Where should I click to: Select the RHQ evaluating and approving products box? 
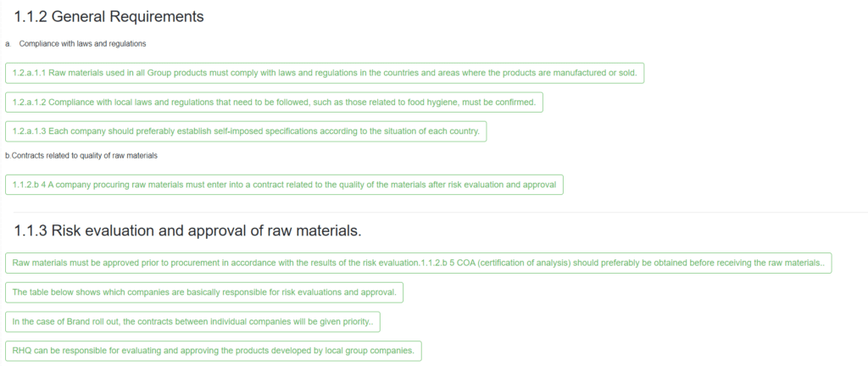click(213, 351)
